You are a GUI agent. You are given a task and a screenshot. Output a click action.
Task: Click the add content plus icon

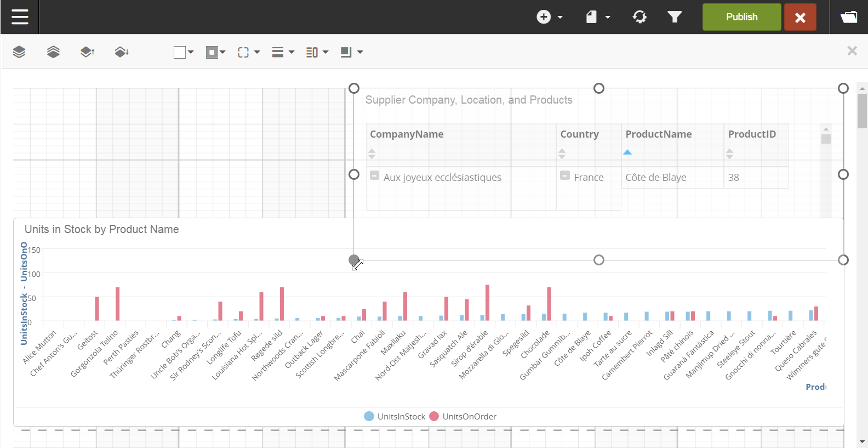544,17
